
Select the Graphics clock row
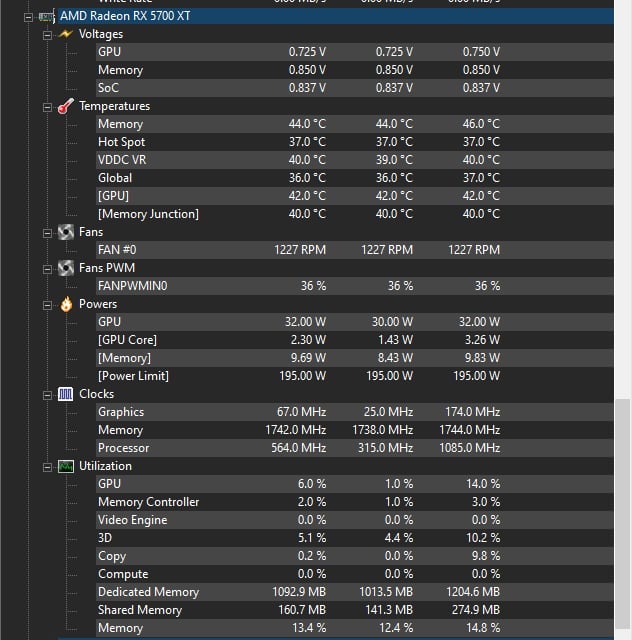point(354,412)
